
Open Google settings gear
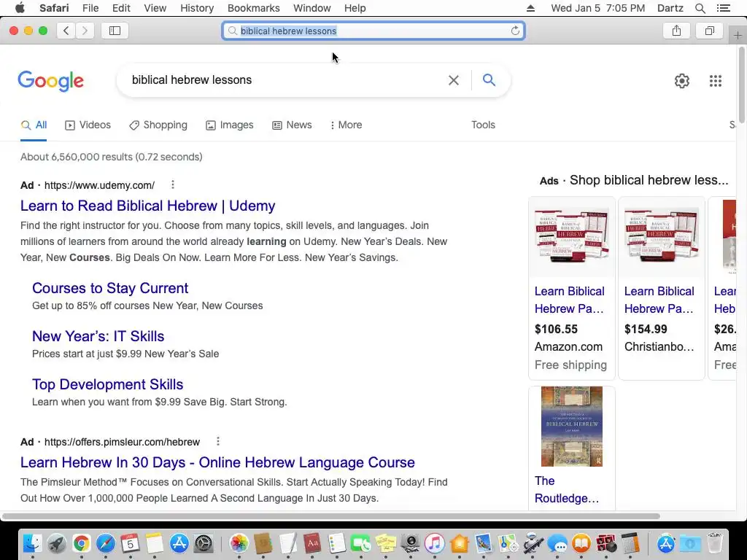(682, 80)
